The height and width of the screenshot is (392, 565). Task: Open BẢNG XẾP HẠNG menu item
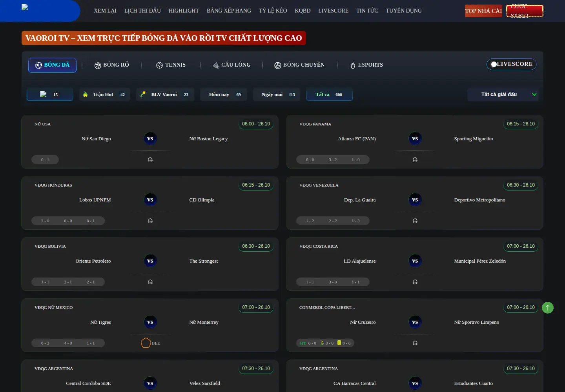pos(229,11)
